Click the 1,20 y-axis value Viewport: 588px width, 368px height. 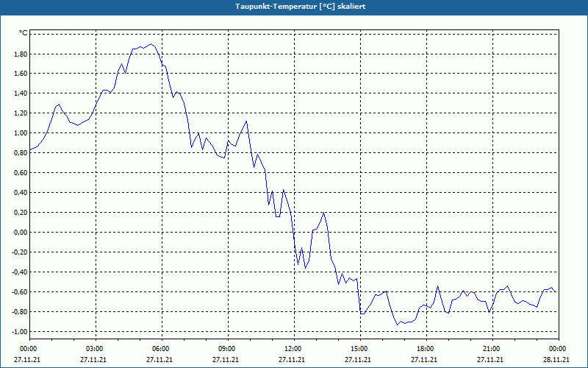(21, 113)
